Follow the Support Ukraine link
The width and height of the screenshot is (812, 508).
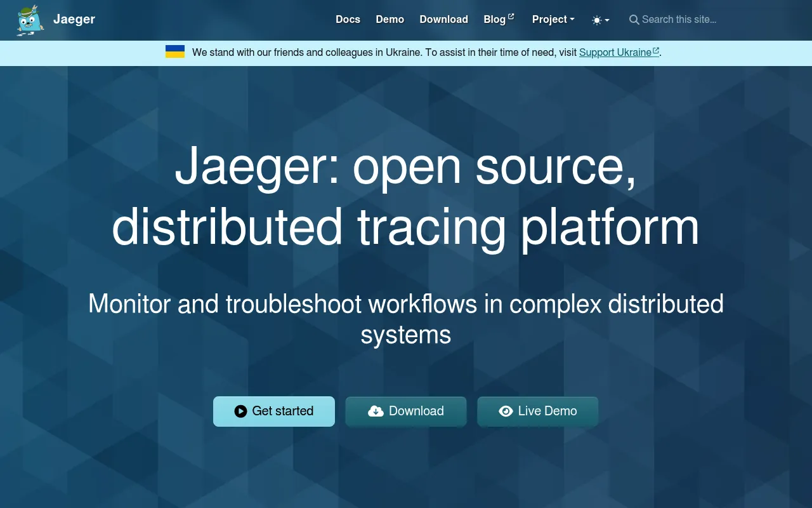pyautogui.click(x=619, y=53)
